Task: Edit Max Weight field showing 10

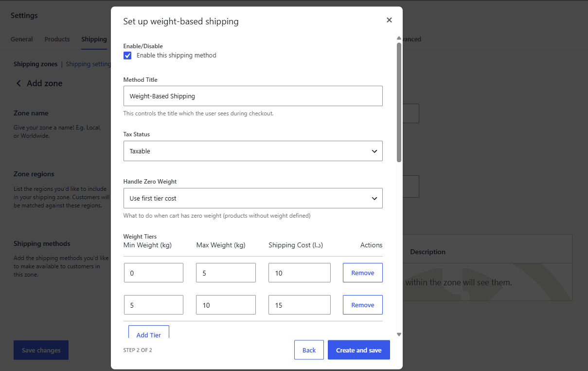Action: (226, 305)
